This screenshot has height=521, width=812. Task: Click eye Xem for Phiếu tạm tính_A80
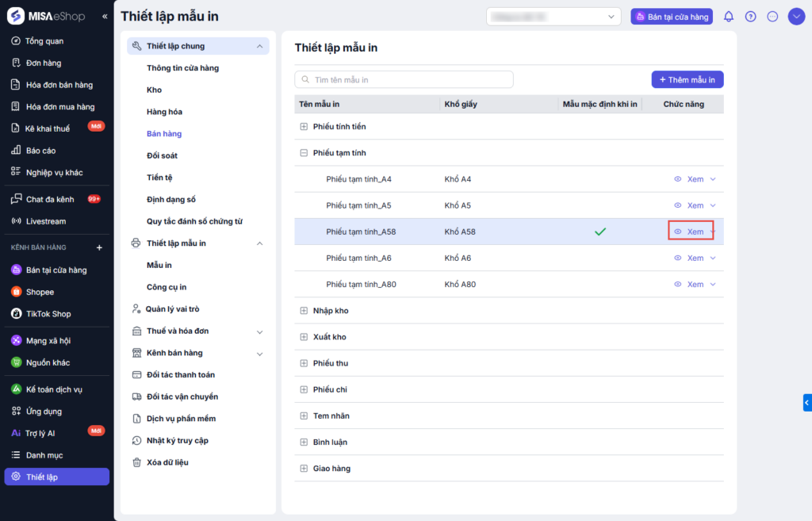click(688, 284)
